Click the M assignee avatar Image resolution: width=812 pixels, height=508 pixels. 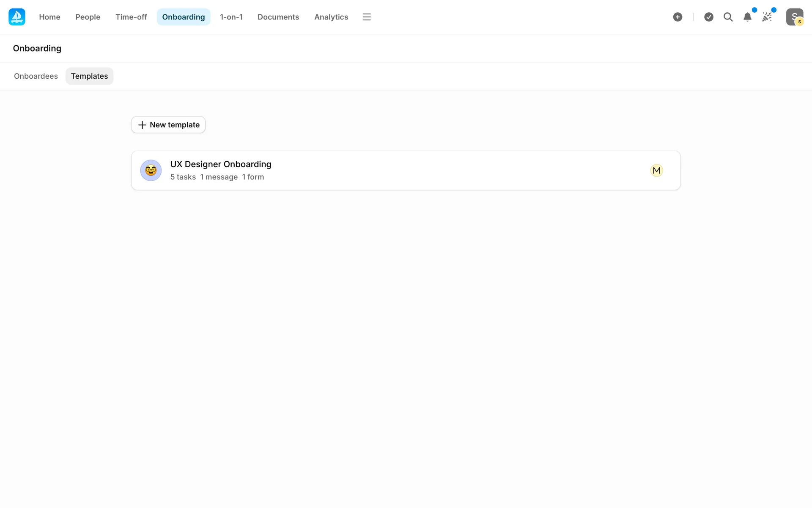point(656,171)
